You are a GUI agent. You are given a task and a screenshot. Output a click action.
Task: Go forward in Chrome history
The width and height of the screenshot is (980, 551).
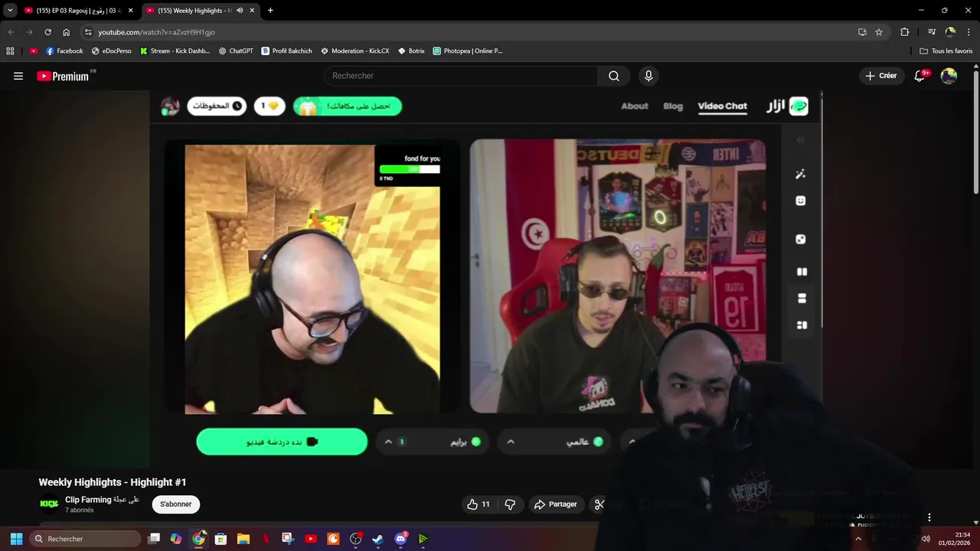[x=29, y=32]
